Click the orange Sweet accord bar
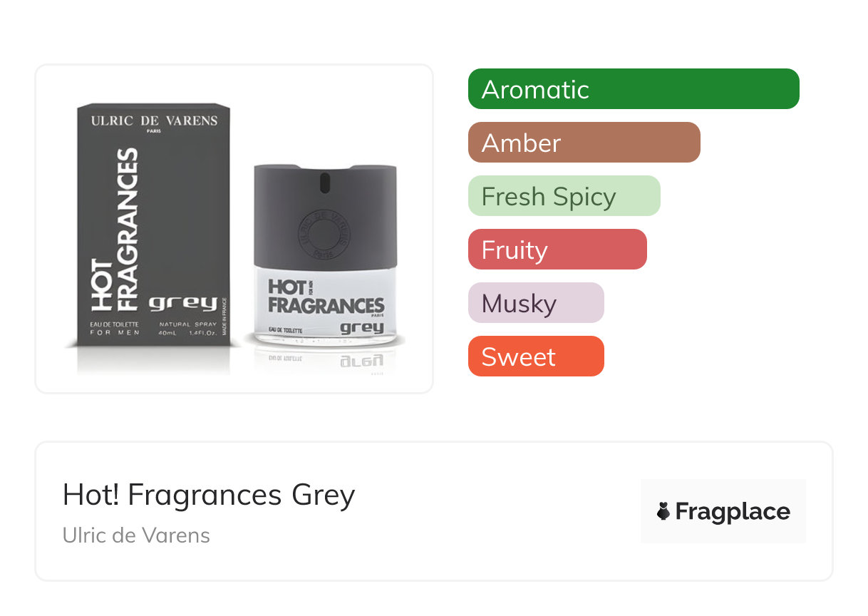Image resolution: width=868 pixels, height=616 pixels. click(535, 356)
